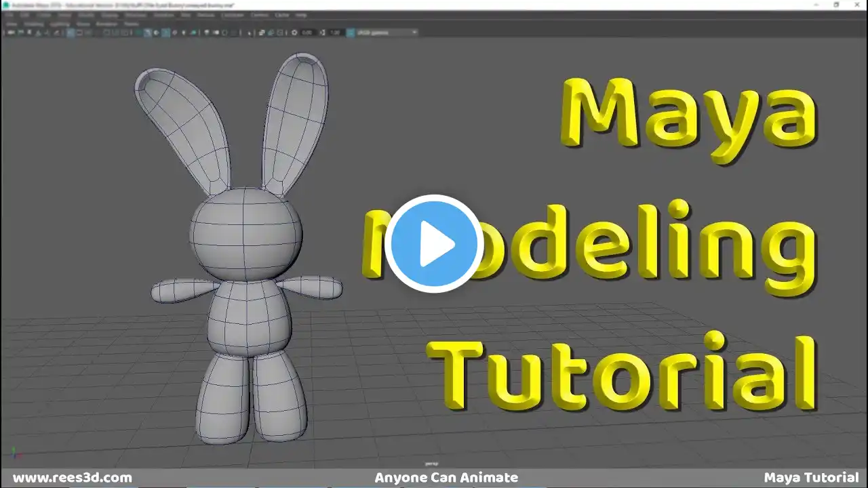Toggle the viewport Grid display

(71, 32)
